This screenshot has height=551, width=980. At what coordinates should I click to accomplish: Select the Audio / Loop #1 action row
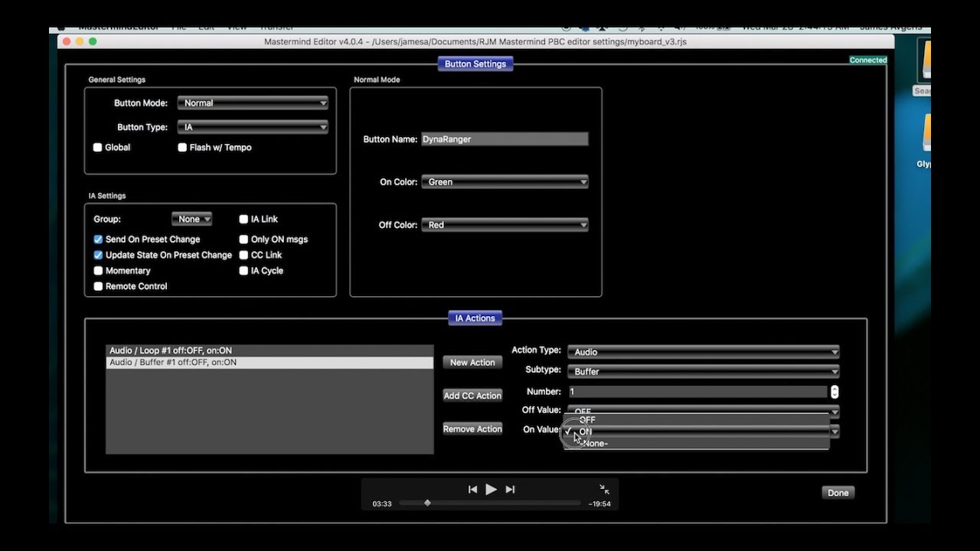tap(269, 350)
